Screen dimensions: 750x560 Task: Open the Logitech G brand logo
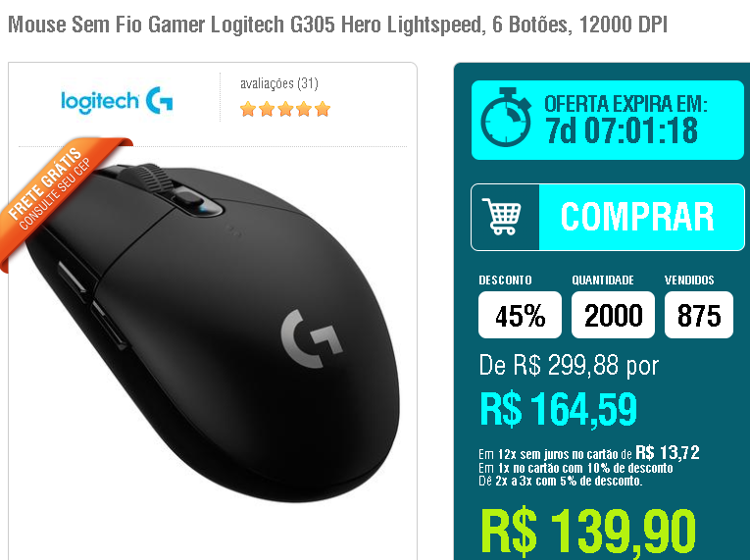[x=117, y=100]
